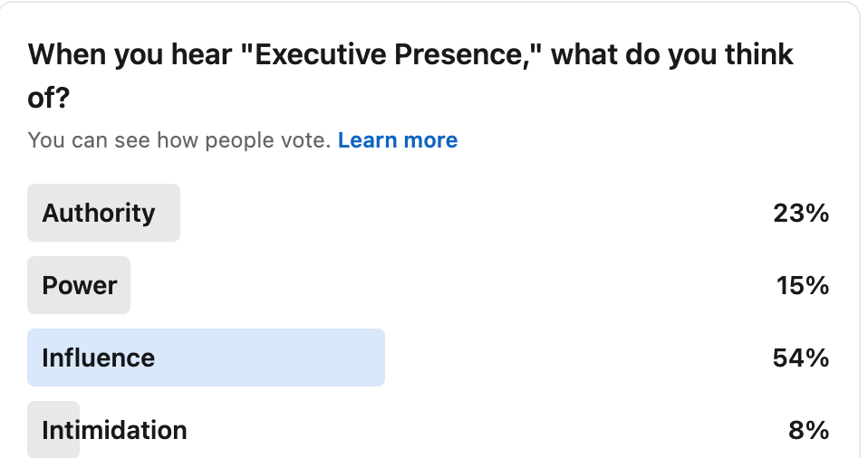This screenshot has height=458, width=868.
Task: Click the word "Influence" in the highlighted bar
Action: [x=98, y=358]
